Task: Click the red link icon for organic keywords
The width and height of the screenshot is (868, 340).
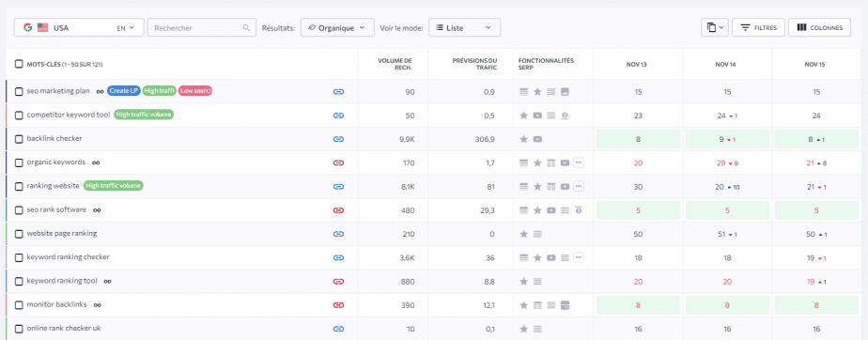Action: pos(339,162)
